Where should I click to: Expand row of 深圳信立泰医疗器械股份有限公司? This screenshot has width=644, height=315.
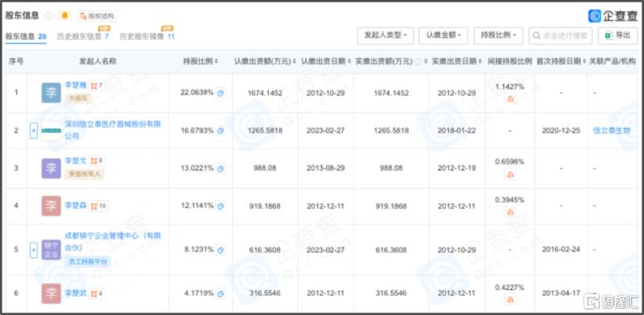point(34,131)
